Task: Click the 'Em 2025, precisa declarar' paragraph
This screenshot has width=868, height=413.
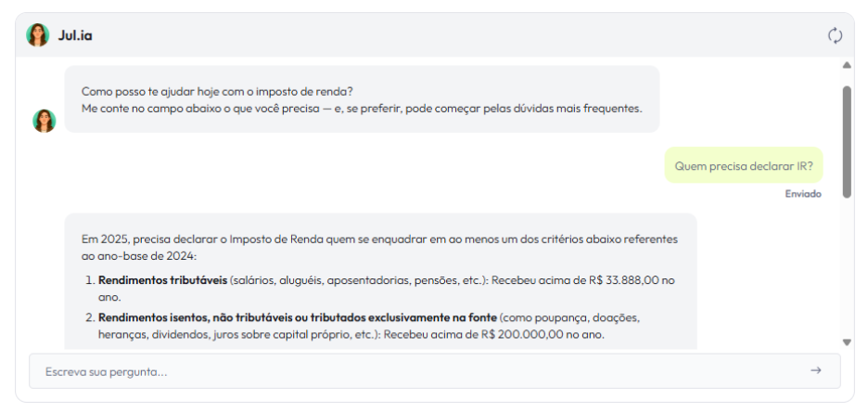Action: 379,239
